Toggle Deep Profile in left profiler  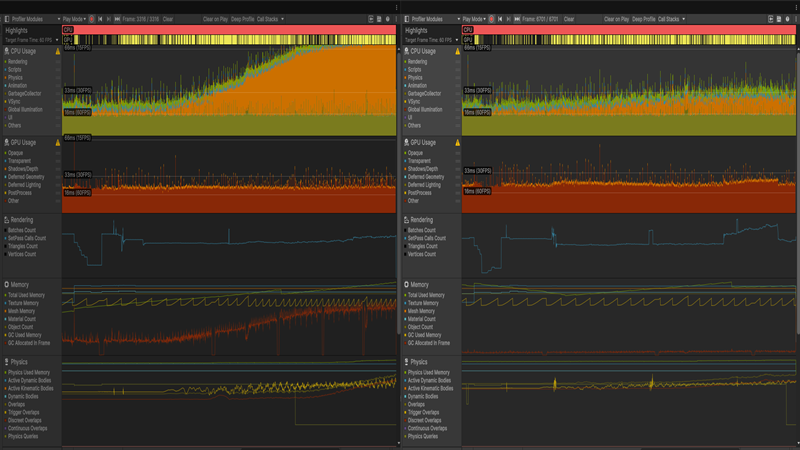pyautogui.click(x=242, y=19)
